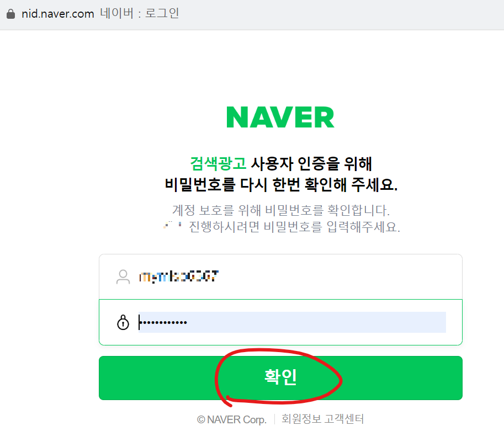Click the masked password dots
The image size is (504, 447).
point(163,322)
